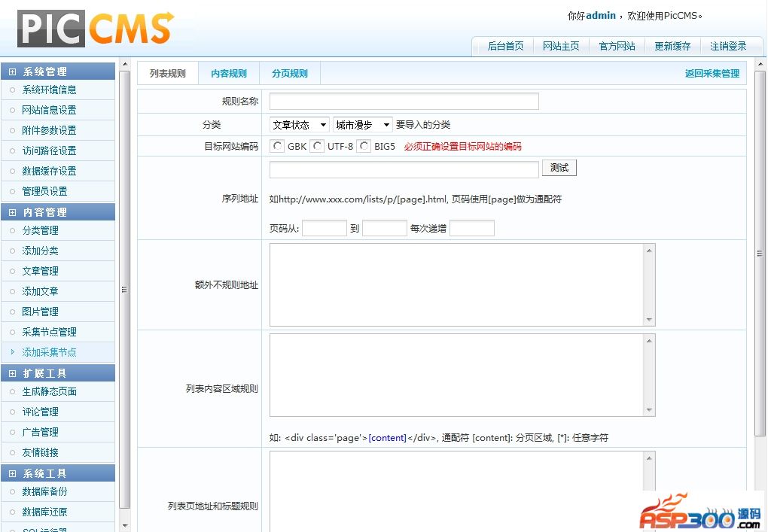This screenshot has height=532, width=768.
Task: Open 数据库还原
Action: (44, 512)
